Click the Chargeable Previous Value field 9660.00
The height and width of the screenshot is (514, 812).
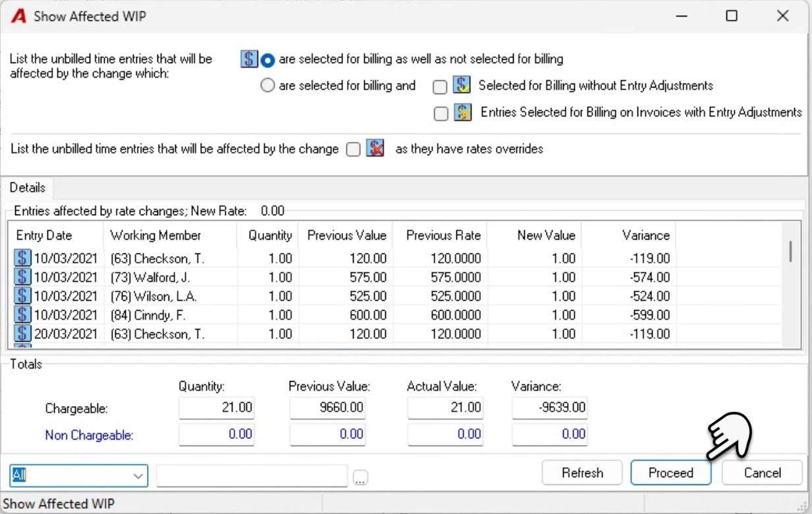(x=327, y=408)
